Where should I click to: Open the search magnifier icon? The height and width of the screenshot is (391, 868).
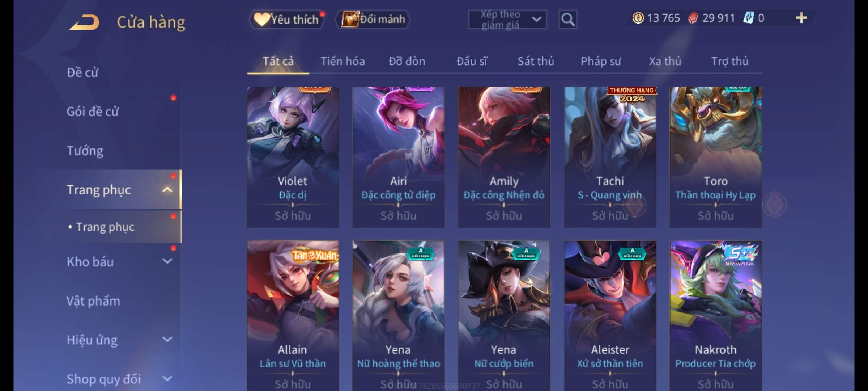(568, 20)
